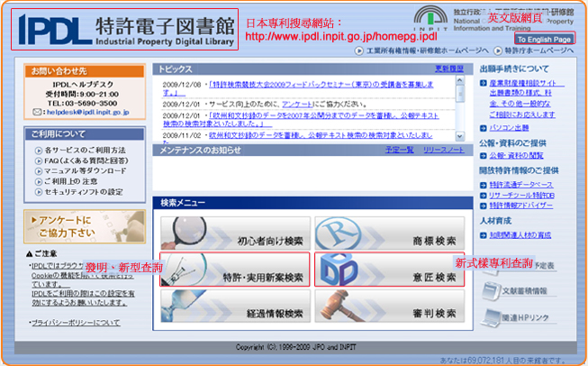This screenshot has height=366, width=588.
Task: Open the パソコン出願 link
Action: pyautogui.click(x=509, y=128)
